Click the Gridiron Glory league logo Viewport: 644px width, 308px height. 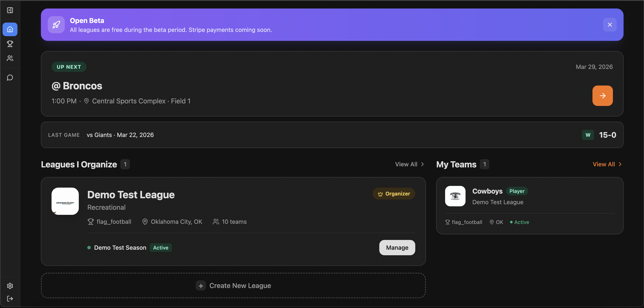(65, 201)
